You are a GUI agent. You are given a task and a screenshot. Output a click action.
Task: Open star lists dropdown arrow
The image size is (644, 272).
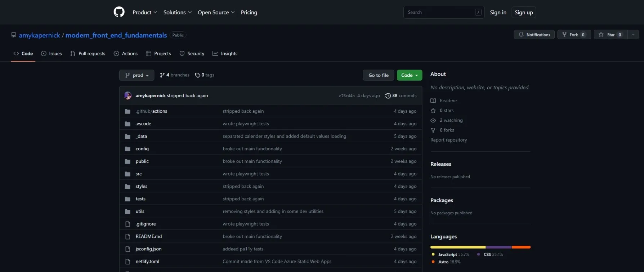click(x=633, y=35)
